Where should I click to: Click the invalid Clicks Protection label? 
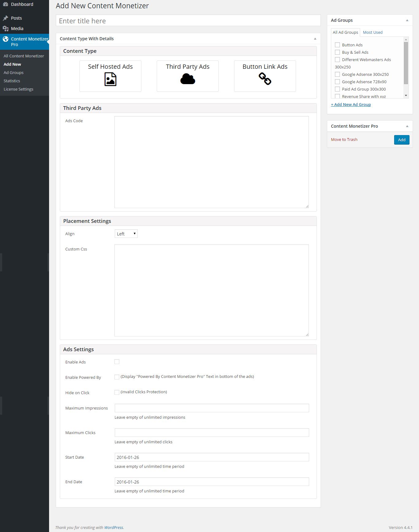[144, 392]
